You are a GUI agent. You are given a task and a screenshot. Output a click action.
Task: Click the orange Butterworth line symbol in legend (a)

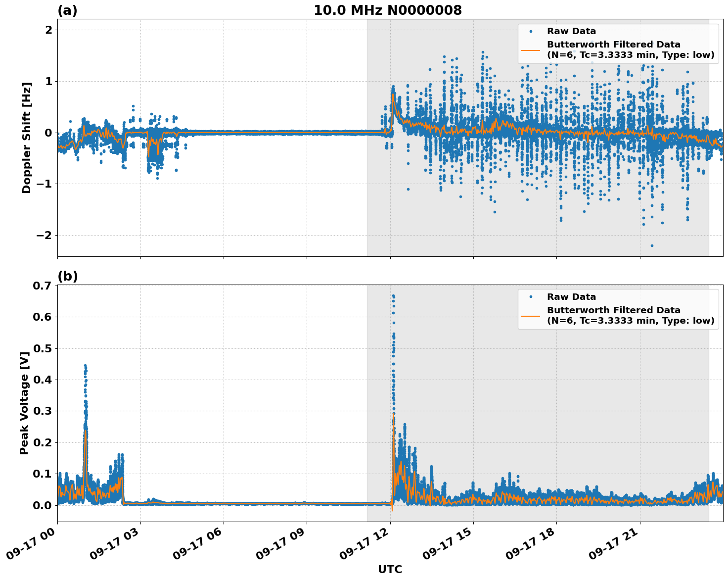point(532,49)
